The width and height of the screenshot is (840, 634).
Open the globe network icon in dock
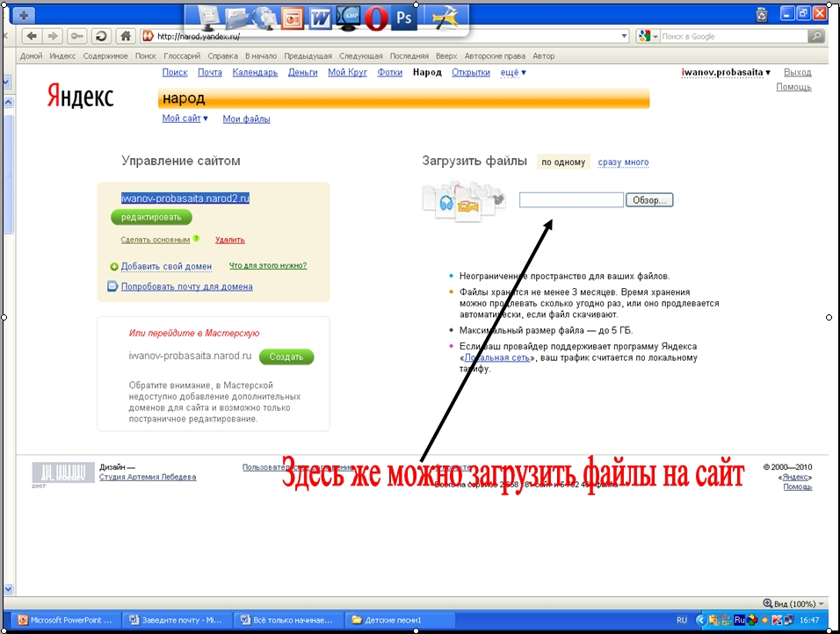pyautogui.click(x=265, y=18)
